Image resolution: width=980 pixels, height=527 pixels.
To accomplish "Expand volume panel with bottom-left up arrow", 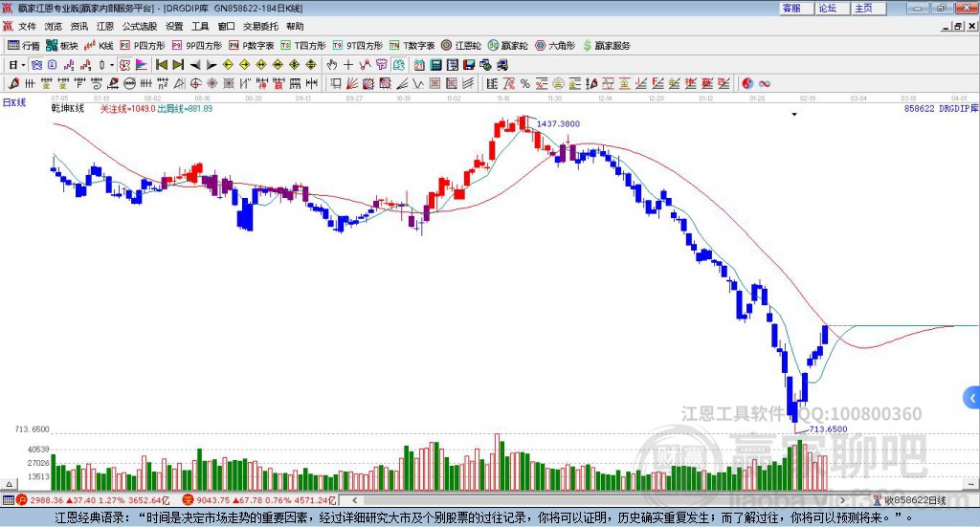I will 10,484.
